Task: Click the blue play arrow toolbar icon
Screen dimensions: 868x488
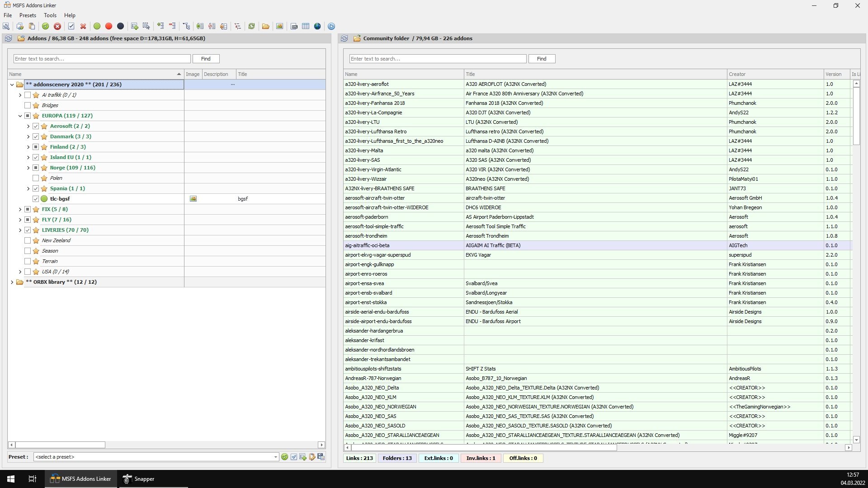Action: (331, 26)
